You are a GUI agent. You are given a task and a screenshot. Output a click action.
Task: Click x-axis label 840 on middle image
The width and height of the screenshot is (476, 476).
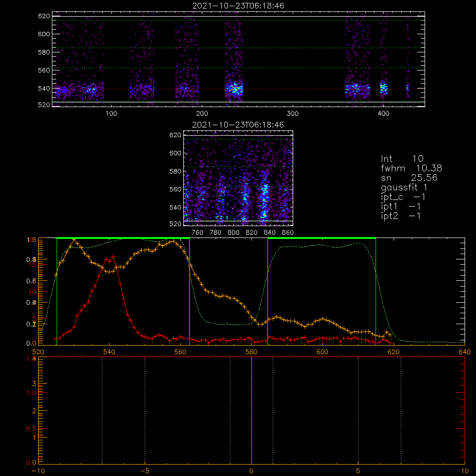(269, 233)
